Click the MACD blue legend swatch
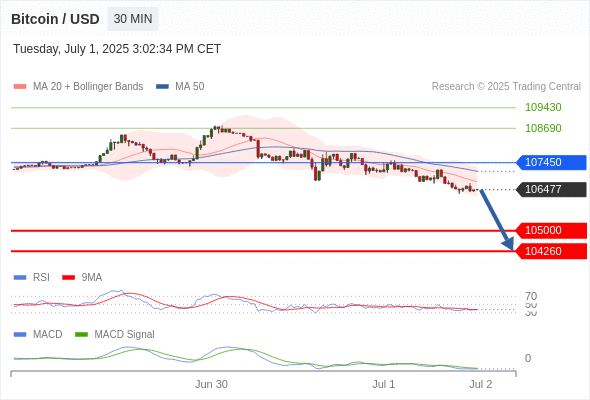Viewport: 590px width, 400px height. [x=20, y=335]
